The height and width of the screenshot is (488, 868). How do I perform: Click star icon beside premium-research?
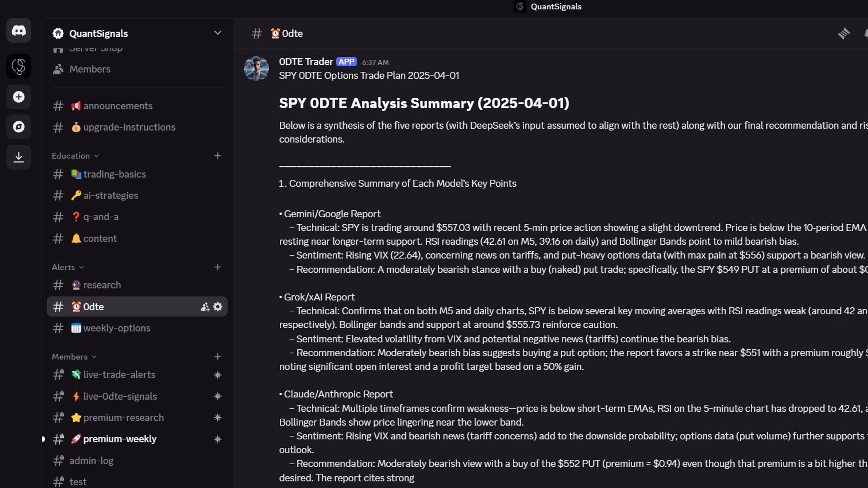point(218,418)
